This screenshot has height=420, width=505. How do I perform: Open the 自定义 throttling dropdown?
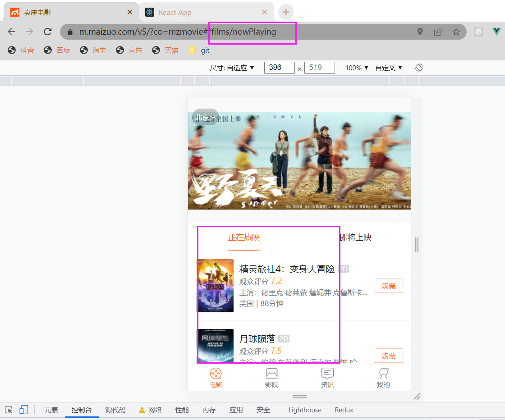389,68
